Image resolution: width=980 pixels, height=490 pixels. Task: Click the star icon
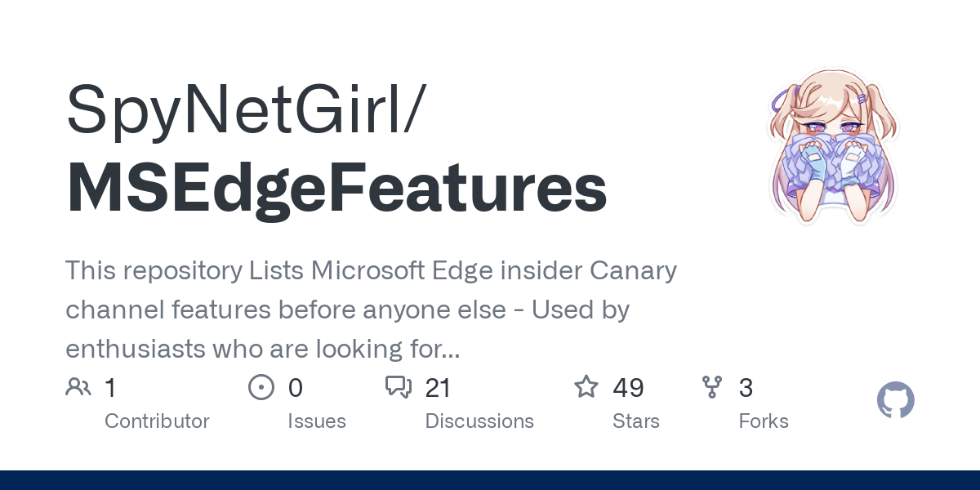(x=586, y=386)
